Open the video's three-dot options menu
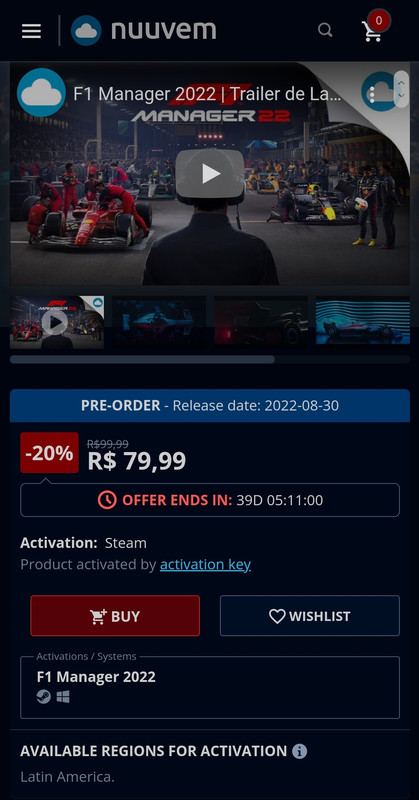Screen dimensions: 419x800 pos(373,94)
